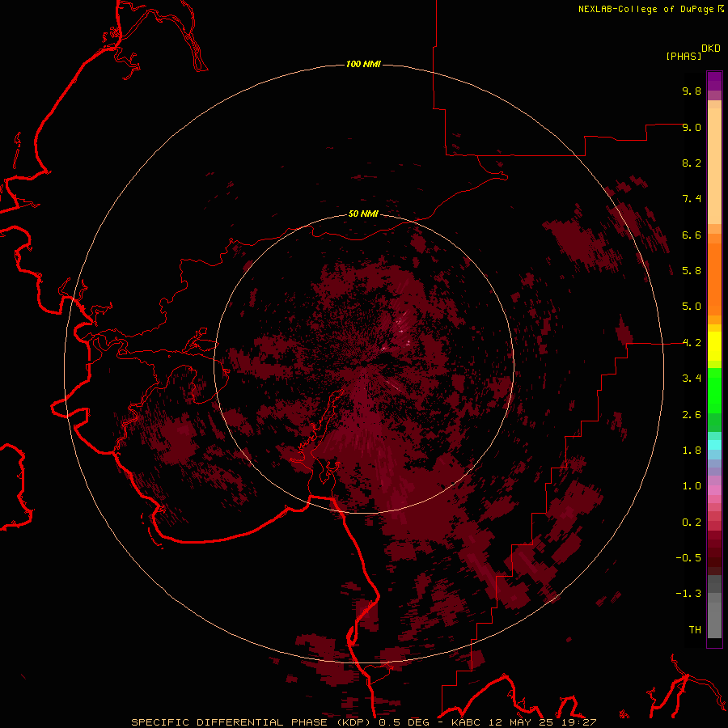Pick the light peach segment of the color bar
The width and height of the screenshot is (728, 728).
(714, 166)
